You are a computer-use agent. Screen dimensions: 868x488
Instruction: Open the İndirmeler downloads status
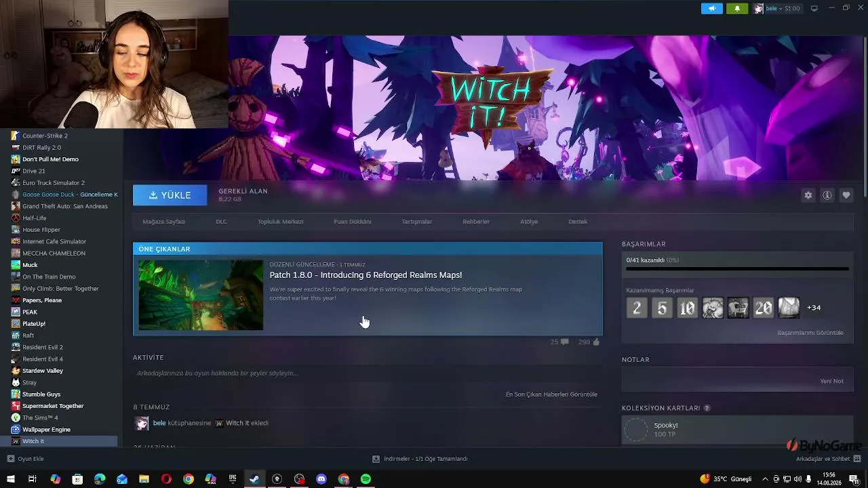click(x=420, y=459)
